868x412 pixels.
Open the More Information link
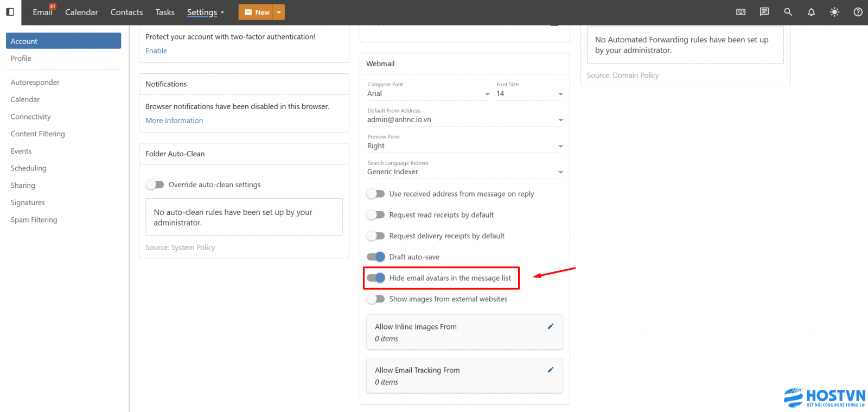pyautogui.click(x=174, y=121)
